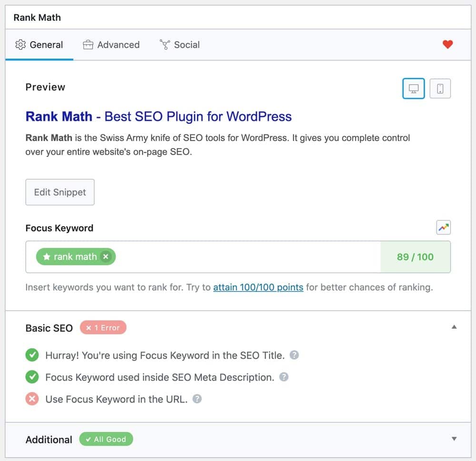This screenshot has width=476, height=461.
Task: Click green check beside Meta Description message
Action: pos(32,377)
